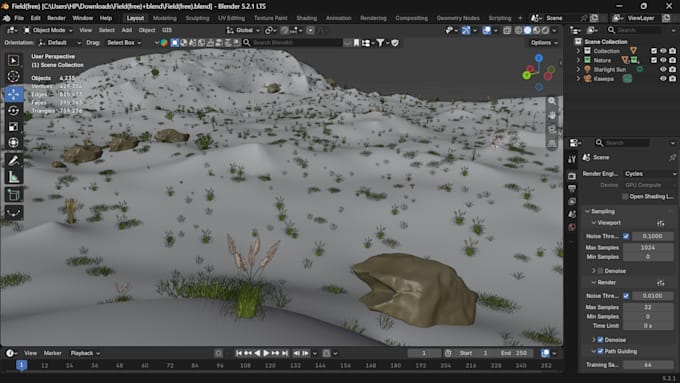Click the navigation gizmo Z axis
680x383 pixels.
tap(539, 58)
